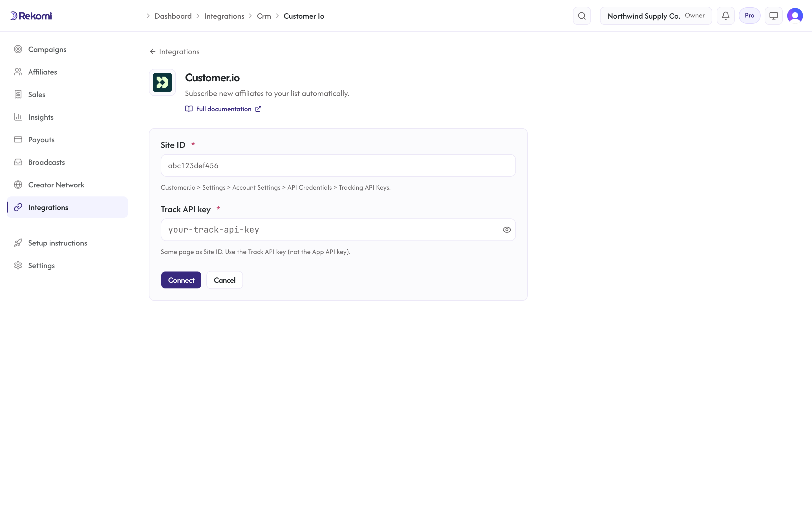The image size is (812, 508).
Task: Click Integrations breadcrumb
Action: [224, 16]
